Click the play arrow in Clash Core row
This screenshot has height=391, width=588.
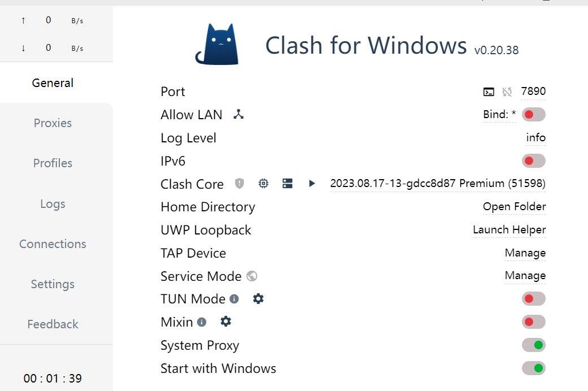point(312,184)
